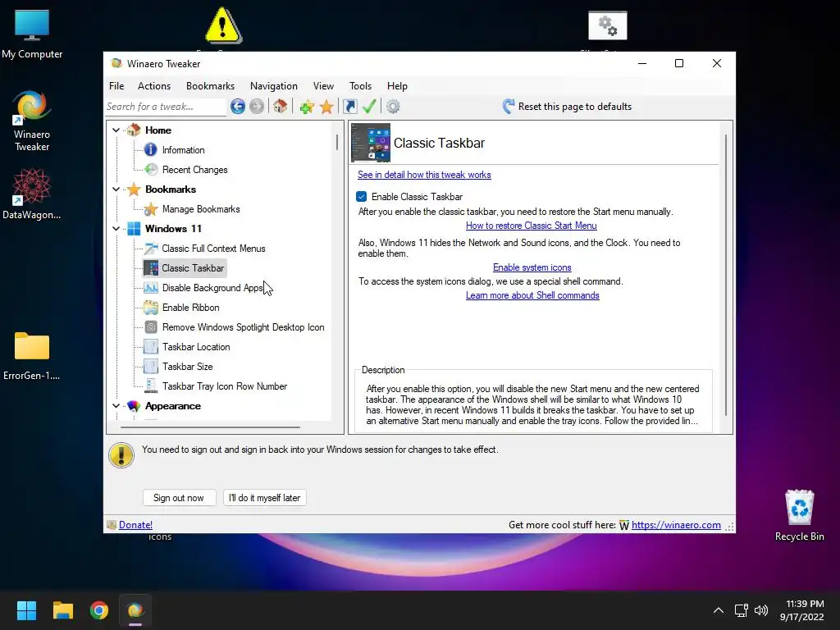Open the Navigation menu
The height and width of the screenshot is (630, 840).
pos(274,85)
